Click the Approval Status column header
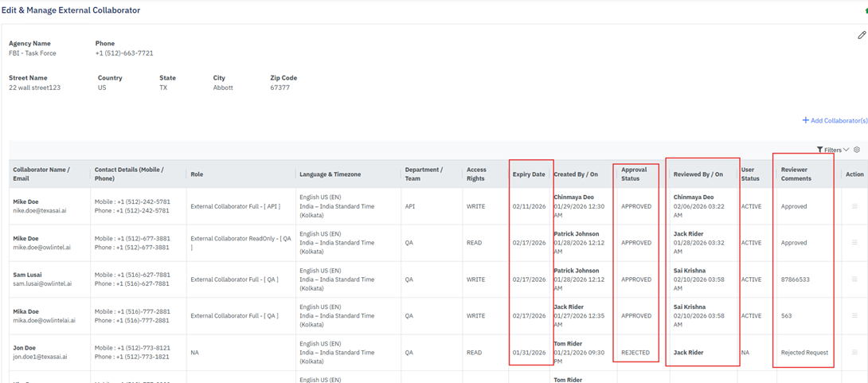Image resolution: width=868 pixels, height=383 pixels. (x=634, y=174)
